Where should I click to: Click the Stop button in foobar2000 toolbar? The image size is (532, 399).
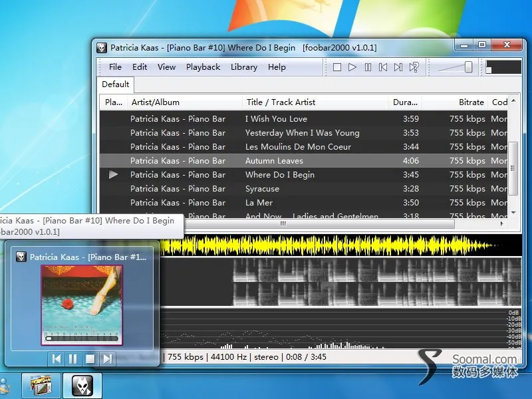coord(337,67)
